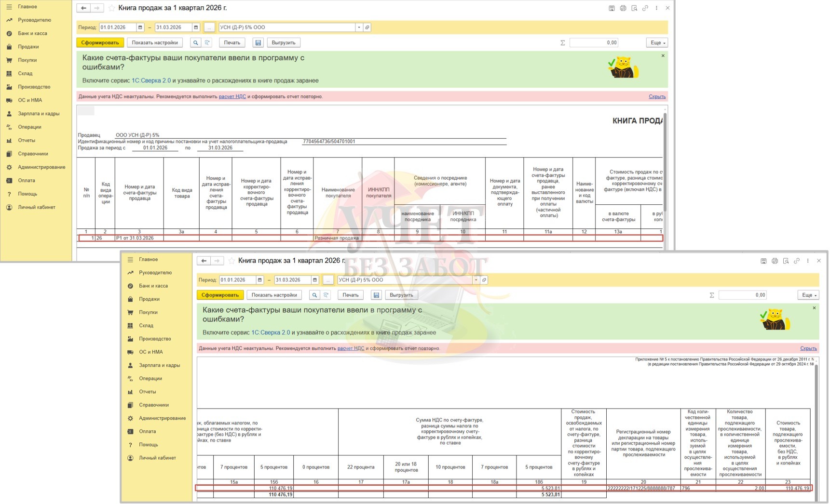Open the Еще dropdown menu in lower window

click(x=808, y=295)
